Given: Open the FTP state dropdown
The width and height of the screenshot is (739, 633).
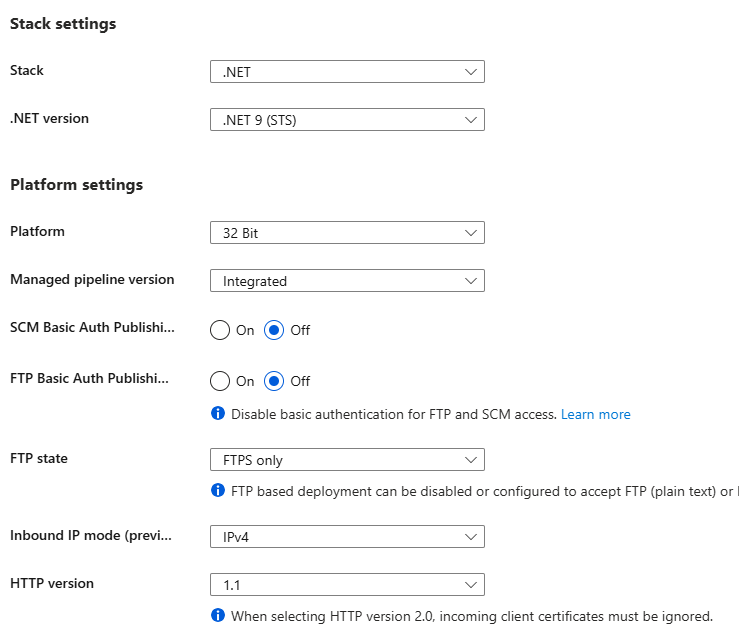Looking at the screenshot, I should 347,460.
